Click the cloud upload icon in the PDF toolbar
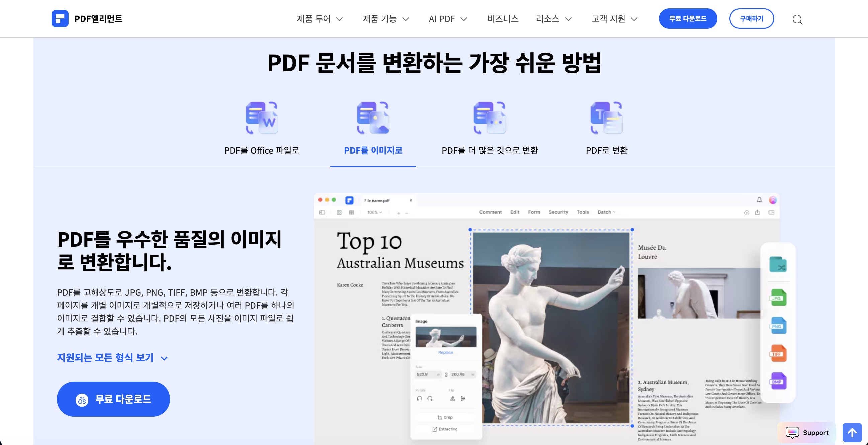 [x=747, y=212]
